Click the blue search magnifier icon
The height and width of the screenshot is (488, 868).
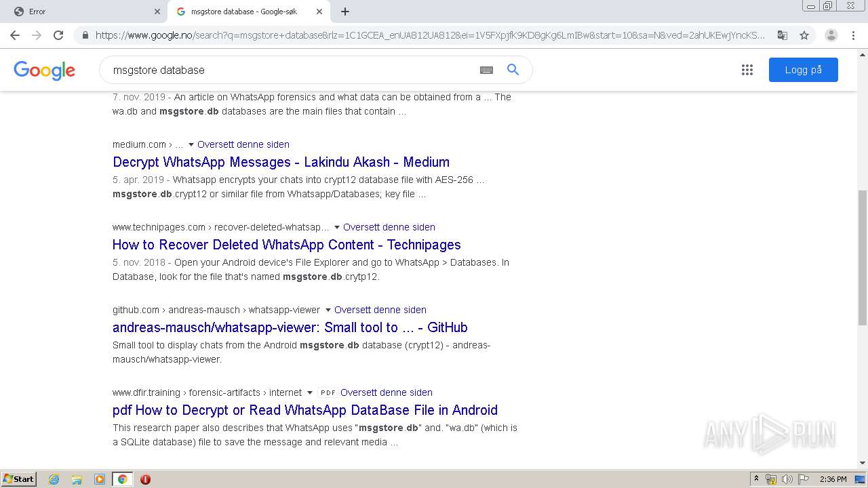pos(513,70)
